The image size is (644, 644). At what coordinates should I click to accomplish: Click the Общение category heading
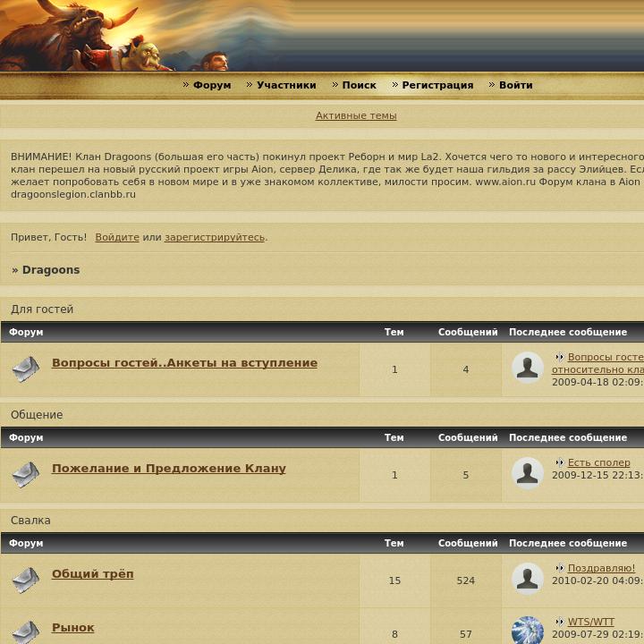(37, 415)
